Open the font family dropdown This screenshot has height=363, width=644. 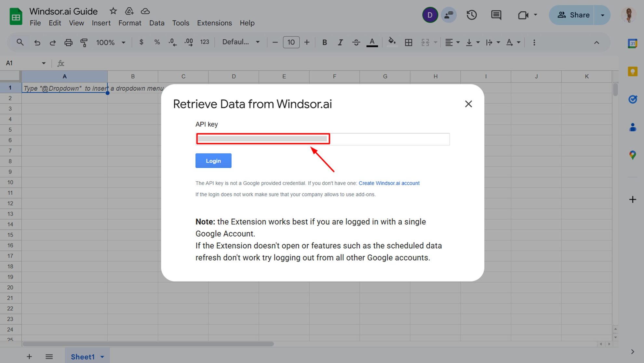(x=241, y=42)
